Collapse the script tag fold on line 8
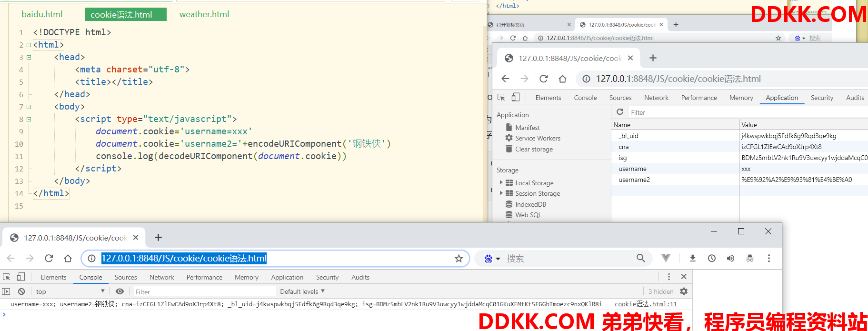Screen dimensions: 868x331 pos(29,119)
